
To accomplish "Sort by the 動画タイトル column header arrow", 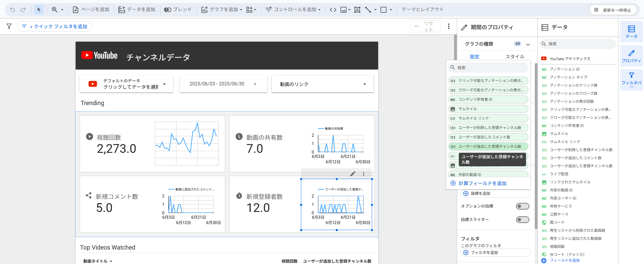I will (111, 261).
